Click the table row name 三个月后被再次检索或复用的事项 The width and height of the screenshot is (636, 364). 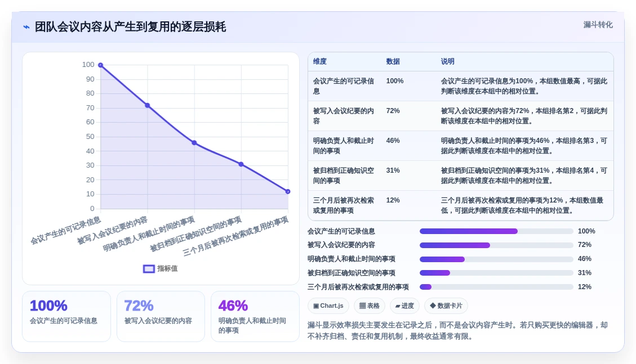pos(344,205)
